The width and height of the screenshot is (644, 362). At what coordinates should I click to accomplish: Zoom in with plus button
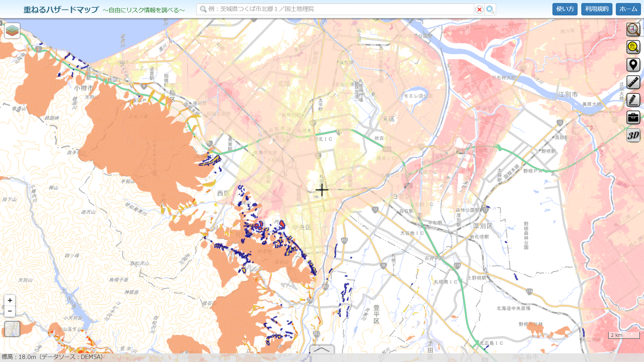click(10, 300)
